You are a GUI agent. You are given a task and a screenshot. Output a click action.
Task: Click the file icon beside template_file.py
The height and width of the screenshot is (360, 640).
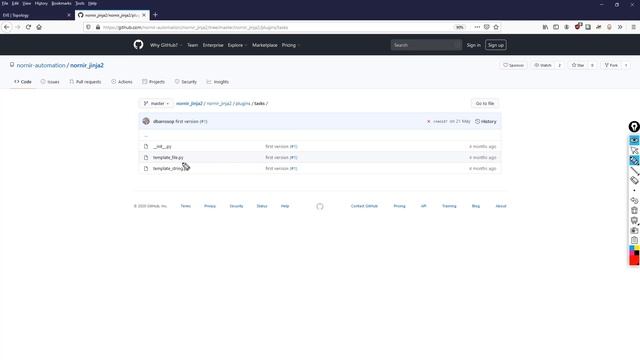coord(146,158)
